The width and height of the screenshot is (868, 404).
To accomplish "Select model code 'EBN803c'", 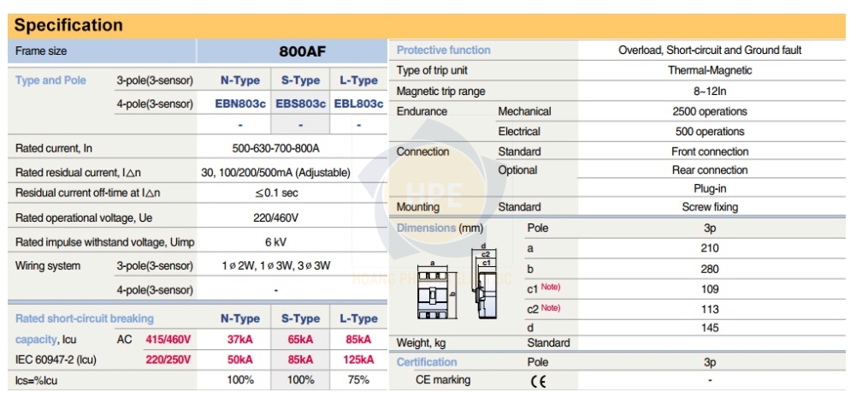I will [x=240, y=104].
